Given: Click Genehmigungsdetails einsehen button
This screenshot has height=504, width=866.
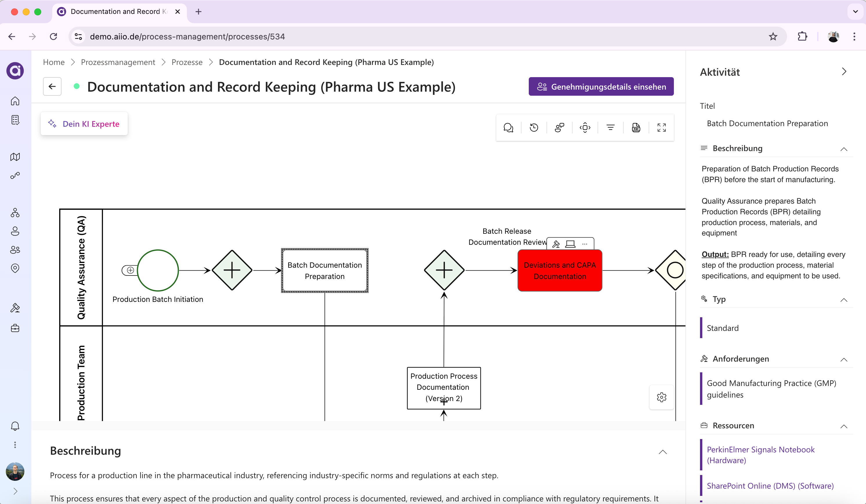Looking at the screenshot, I should tap(601, 86).
